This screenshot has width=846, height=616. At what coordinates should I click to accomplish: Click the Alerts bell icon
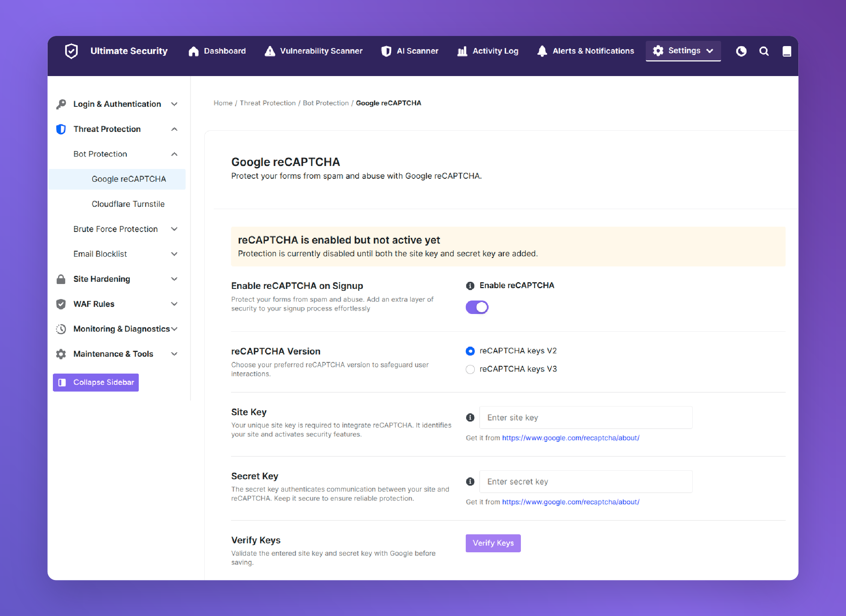click(x=542, y=51)
